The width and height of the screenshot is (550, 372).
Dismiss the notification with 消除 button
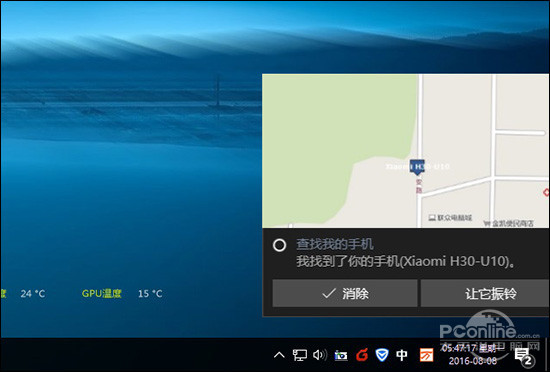pyautogui.click(x=345, y=293)
